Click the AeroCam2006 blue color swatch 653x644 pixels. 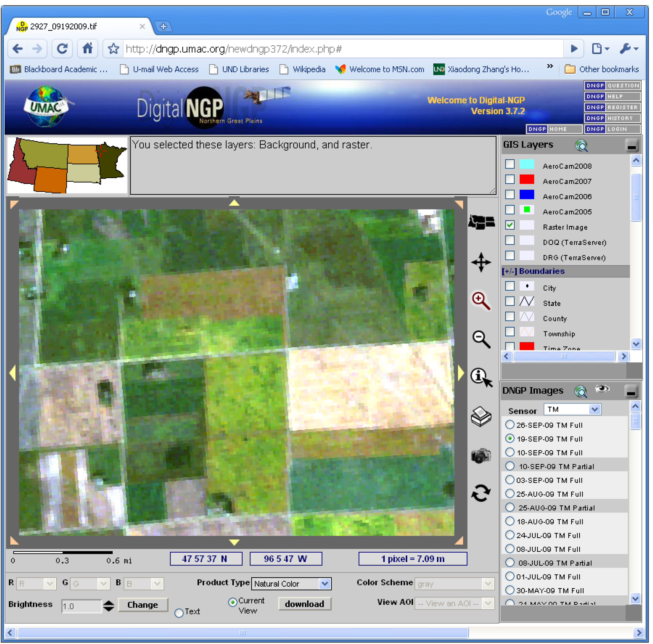(527, 194)
